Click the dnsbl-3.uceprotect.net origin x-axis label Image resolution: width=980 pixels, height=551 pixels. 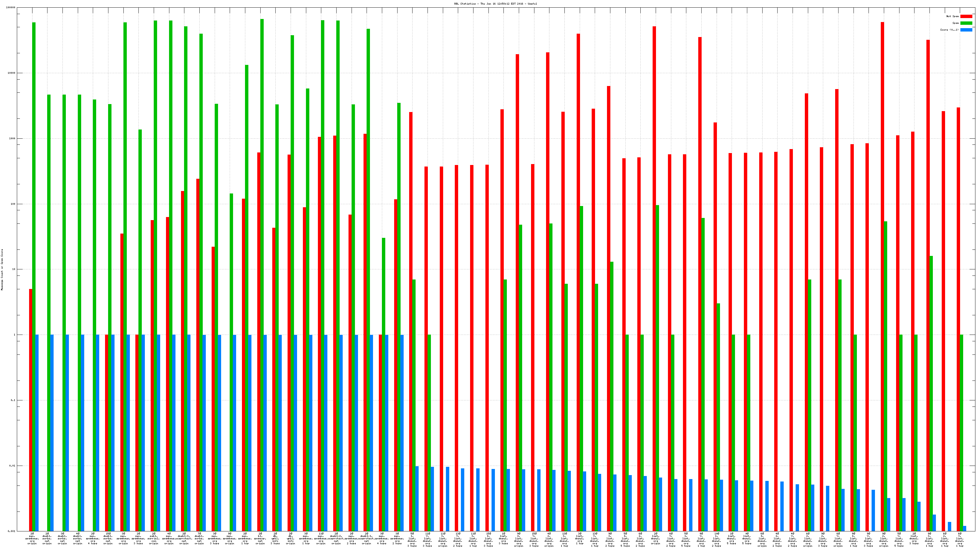184,538
